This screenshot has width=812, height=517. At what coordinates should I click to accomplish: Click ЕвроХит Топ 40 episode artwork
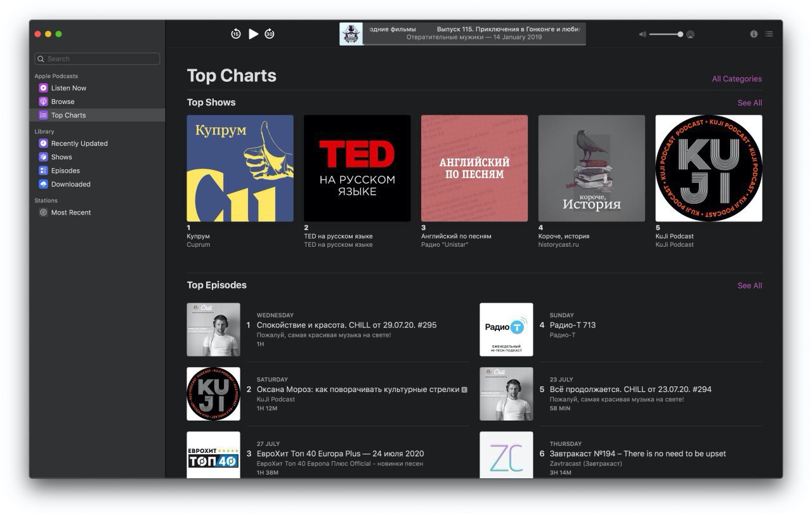213,455
